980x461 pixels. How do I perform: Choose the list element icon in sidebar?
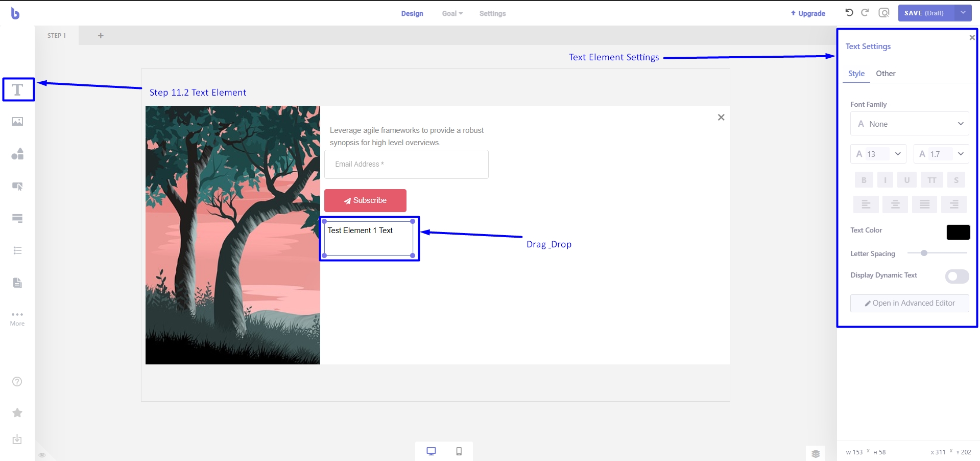[x=17, y=250]
